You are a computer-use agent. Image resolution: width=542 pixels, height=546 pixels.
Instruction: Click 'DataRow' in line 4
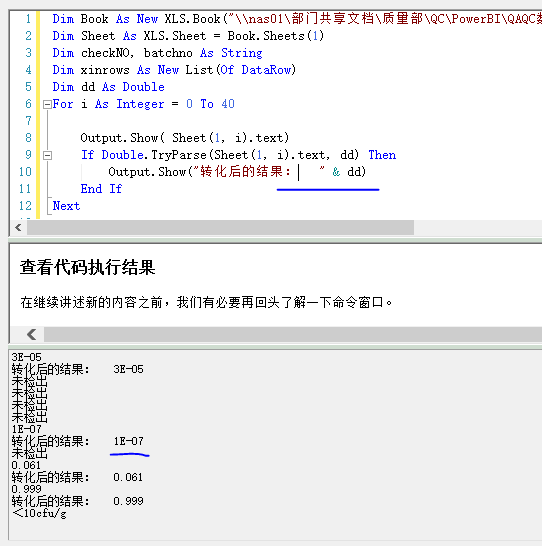[266, 70]
